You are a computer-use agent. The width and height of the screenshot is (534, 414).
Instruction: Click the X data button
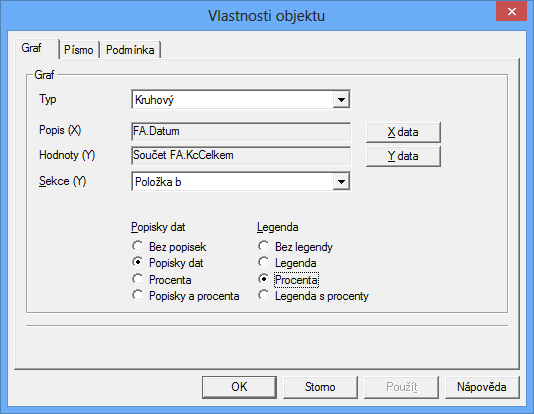click(x=403, y=132)
